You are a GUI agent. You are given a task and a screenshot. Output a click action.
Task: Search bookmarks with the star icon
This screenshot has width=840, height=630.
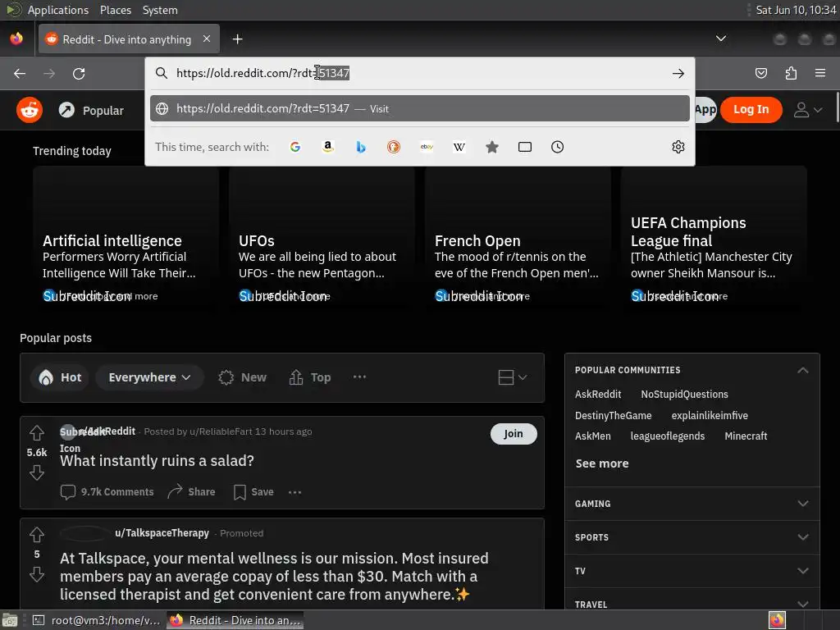click(x=492, y=147)
